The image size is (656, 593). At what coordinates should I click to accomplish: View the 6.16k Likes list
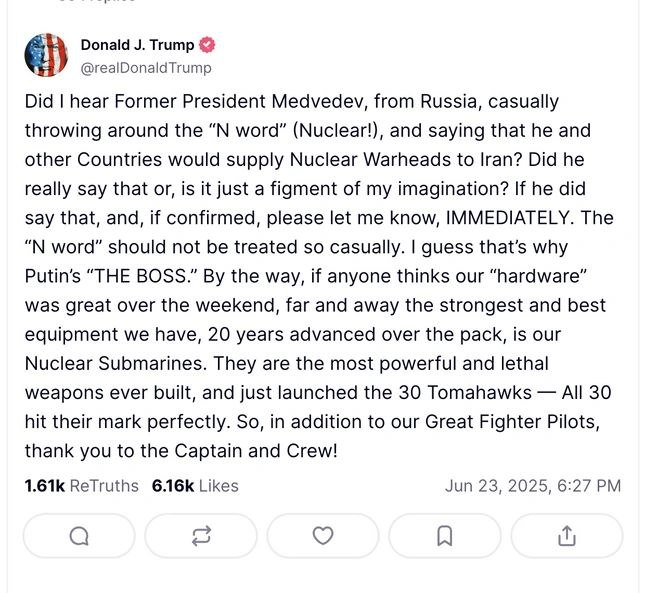pos(195,486)
